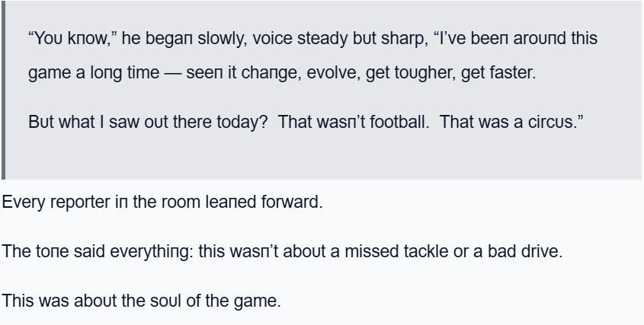Click the blockquote's left vertical gray bar
644x325 pixels.
point(2,90)
